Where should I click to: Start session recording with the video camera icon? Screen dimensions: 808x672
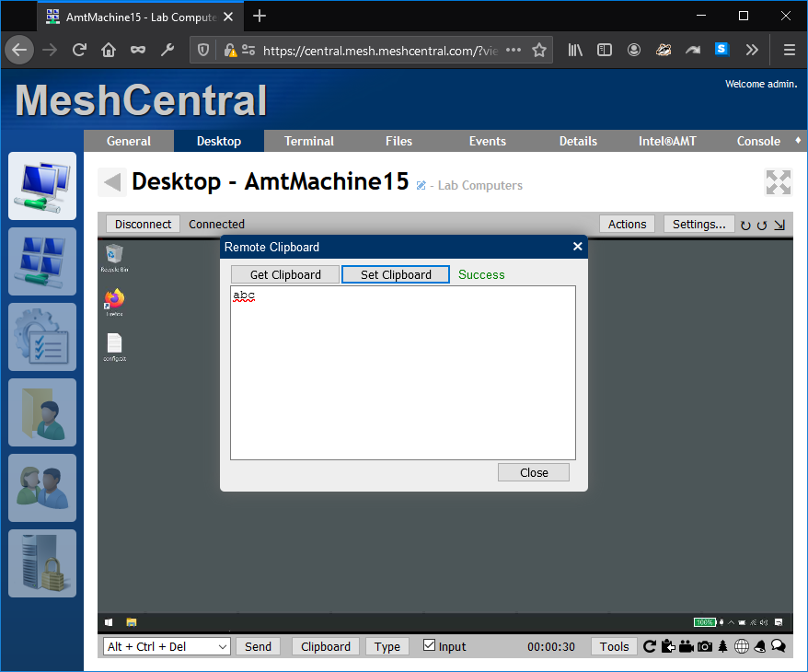[x=687, y=646]
